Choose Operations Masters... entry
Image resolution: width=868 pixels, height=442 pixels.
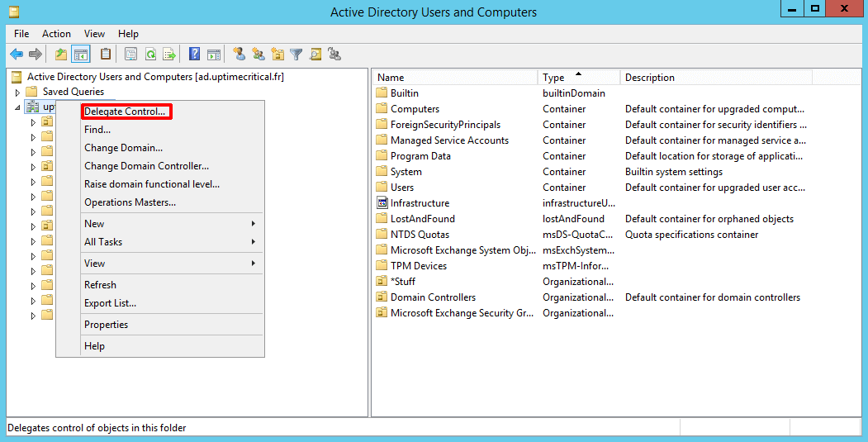(x=170, y=202)
